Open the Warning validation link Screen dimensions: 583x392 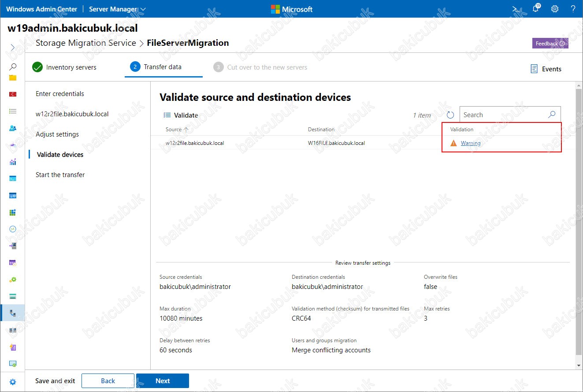point(471,143)
